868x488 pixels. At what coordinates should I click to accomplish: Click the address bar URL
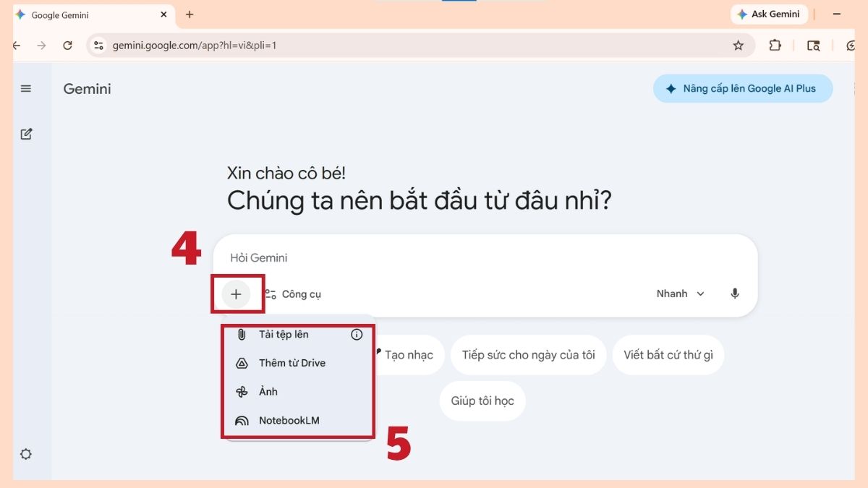pos(195,46)
